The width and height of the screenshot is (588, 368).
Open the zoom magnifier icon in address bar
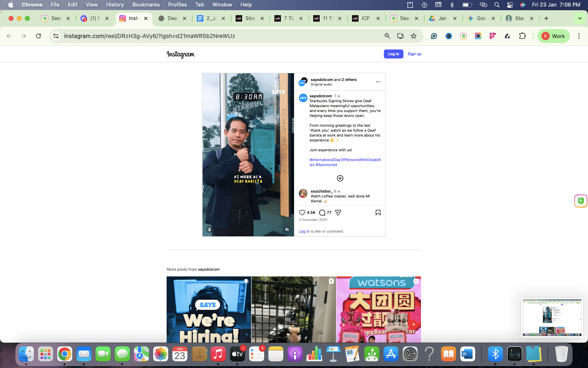pos(388,36)
